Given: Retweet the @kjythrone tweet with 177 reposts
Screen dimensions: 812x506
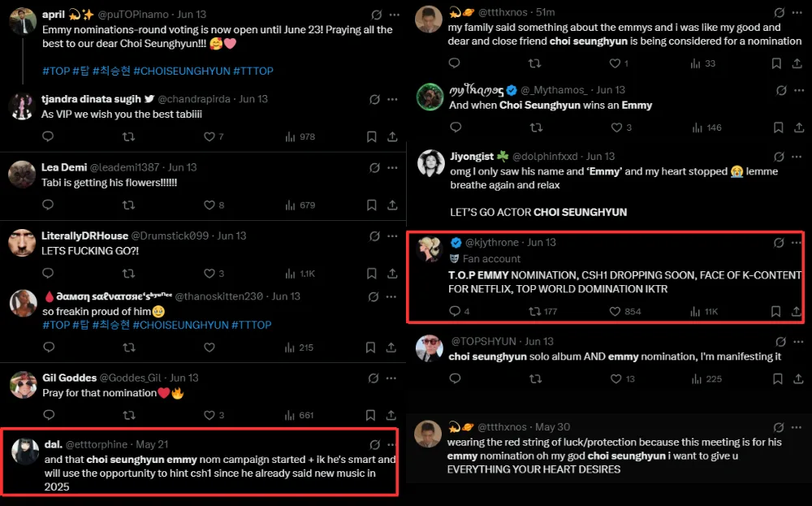Looking at the screenshot, I should point(535,311).
